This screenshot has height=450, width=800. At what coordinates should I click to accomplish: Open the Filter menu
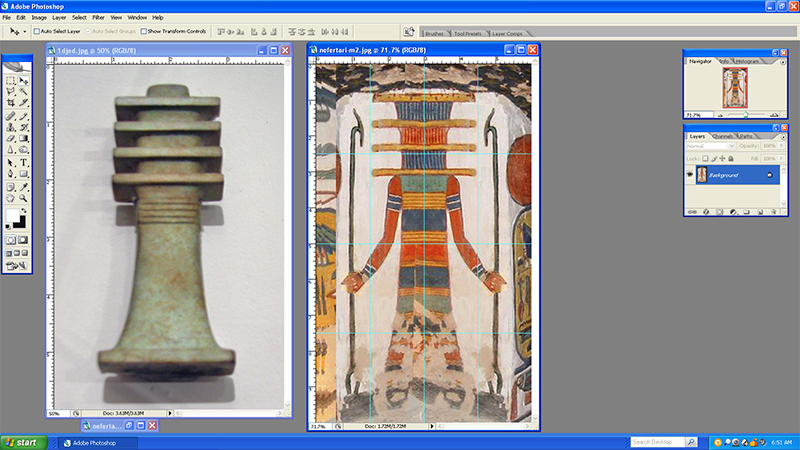[x=98, y=17]
